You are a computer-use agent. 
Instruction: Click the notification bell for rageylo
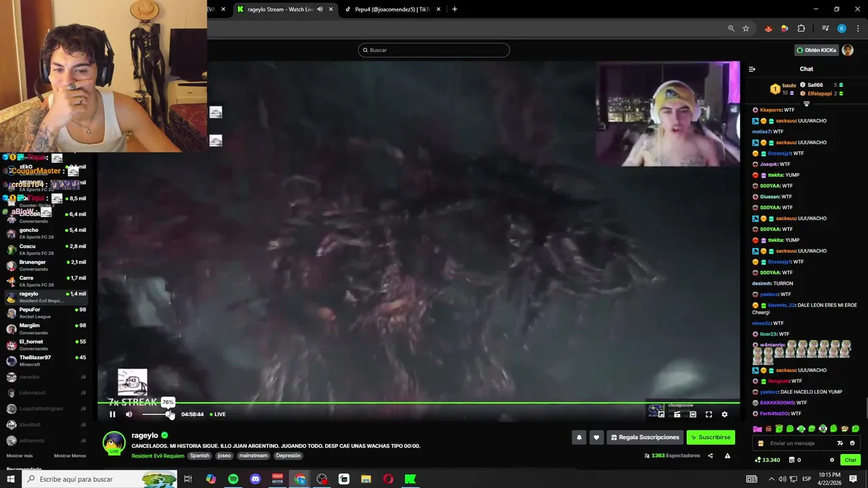[579, 437]
